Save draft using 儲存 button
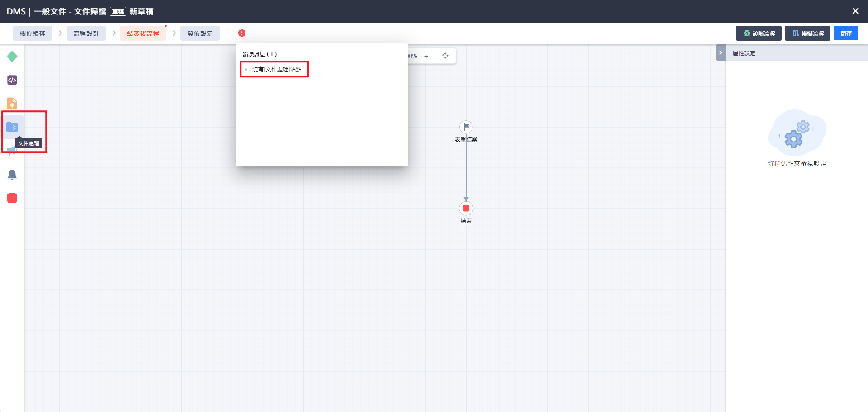 (x=845, y=33)
